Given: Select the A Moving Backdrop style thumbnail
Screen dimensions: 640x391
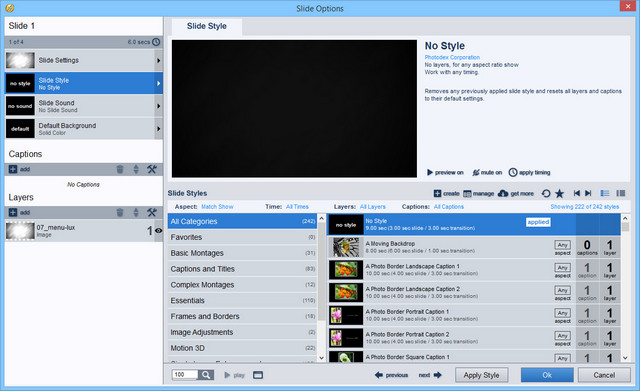Looking at the screenshot, I should (x=346, y=247).
